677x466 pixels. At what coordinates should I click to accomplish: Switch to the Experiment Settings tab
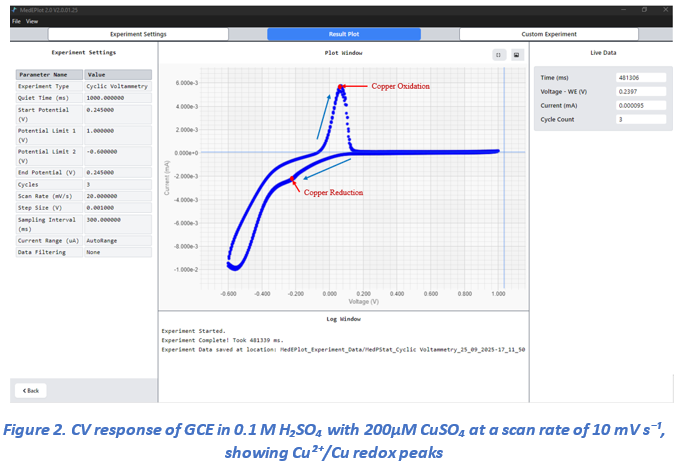tap(138, 34)
